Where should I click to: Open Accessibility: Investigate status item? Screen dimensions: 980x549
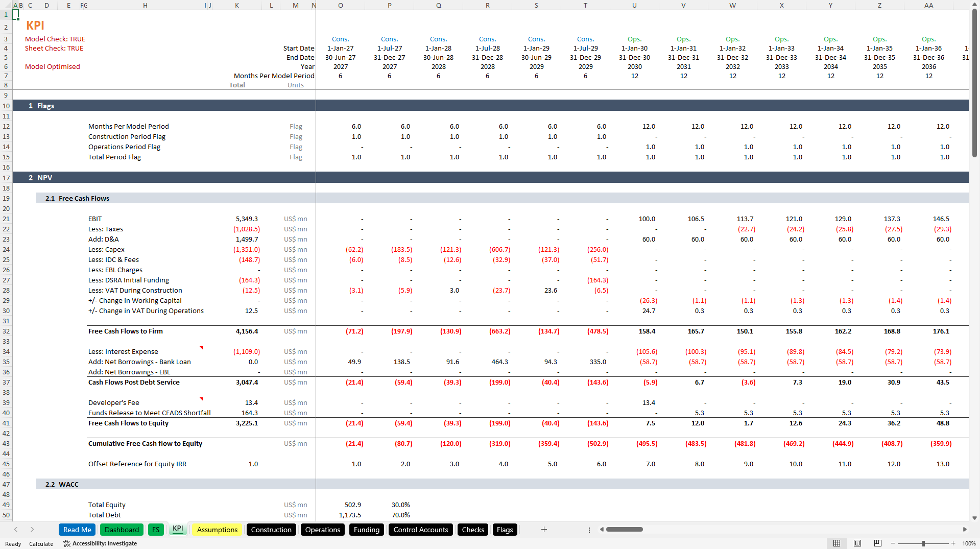[x=100, y=543]
